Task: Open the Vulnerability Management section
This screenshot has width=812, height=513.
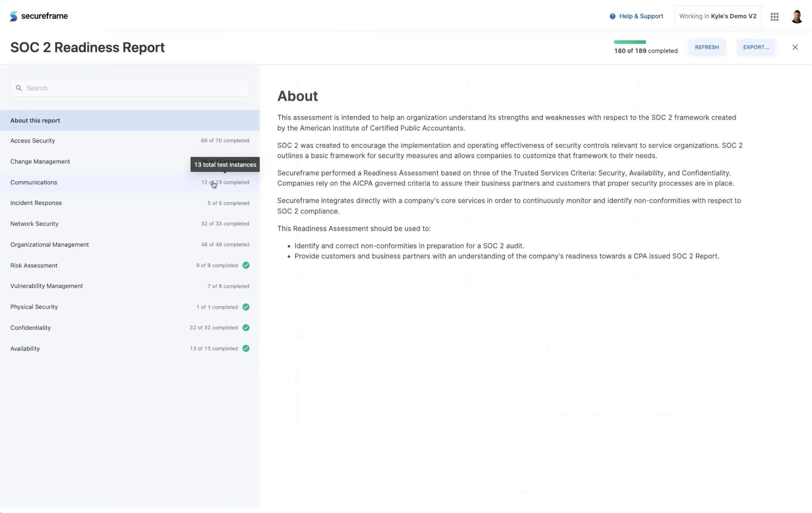Action: pyautogui.click(x=130, y=286)
